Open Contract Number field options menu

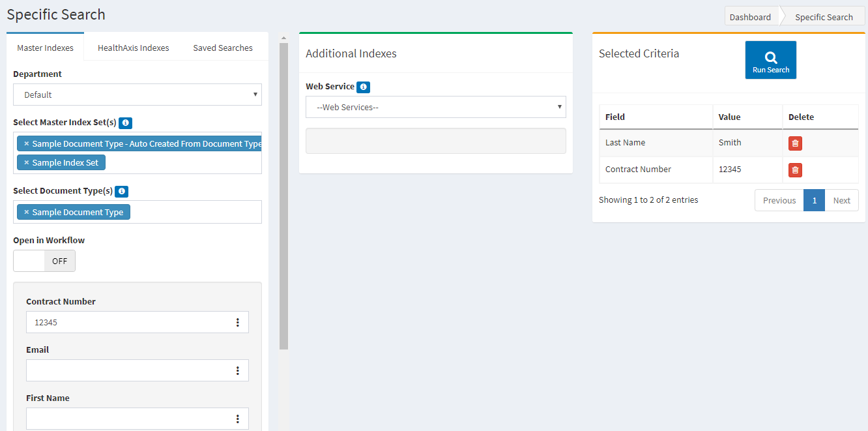click(237, 322)
